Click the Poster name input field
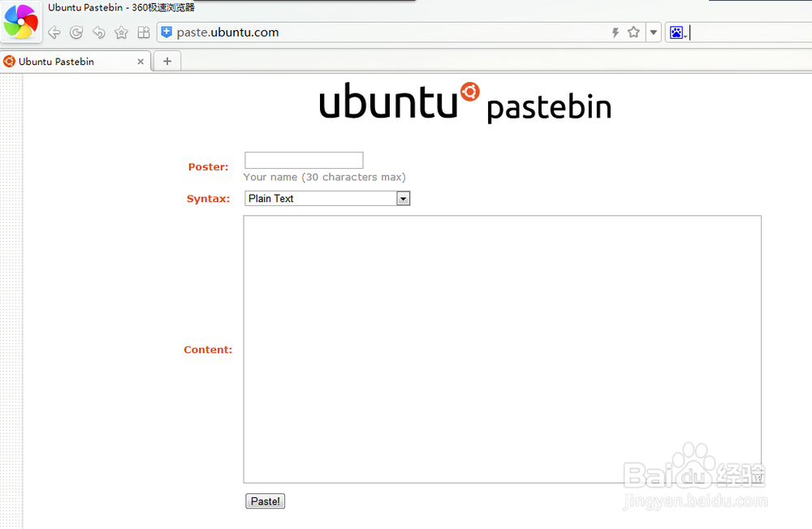 304,160
